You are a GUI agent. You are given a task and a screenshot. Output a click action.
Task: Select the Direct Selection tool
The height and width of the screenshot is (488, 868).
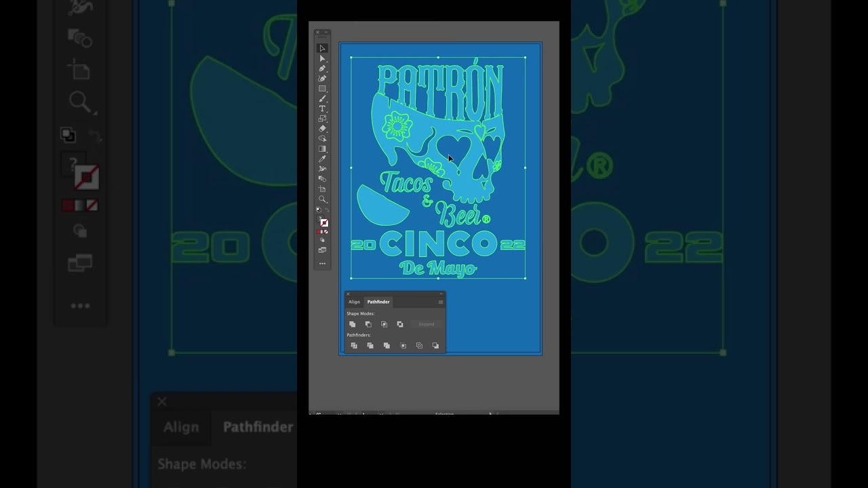323,58
